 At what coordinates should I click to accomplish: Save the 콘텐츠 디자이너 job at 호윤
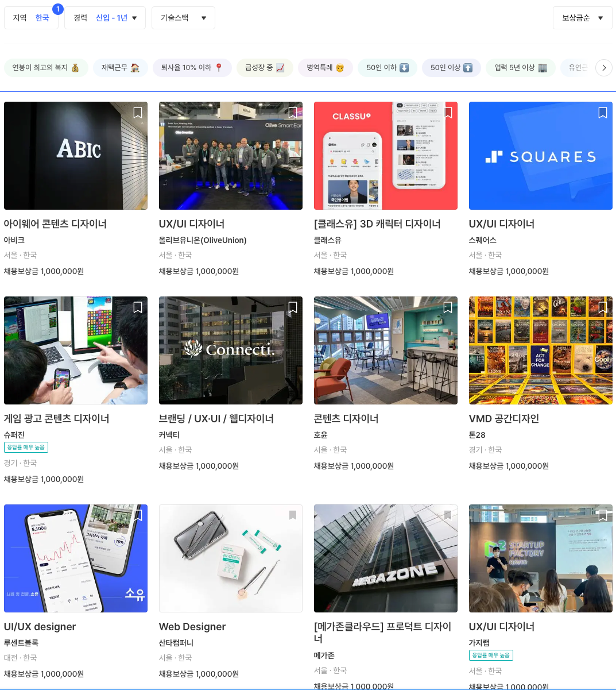[448, 307]
